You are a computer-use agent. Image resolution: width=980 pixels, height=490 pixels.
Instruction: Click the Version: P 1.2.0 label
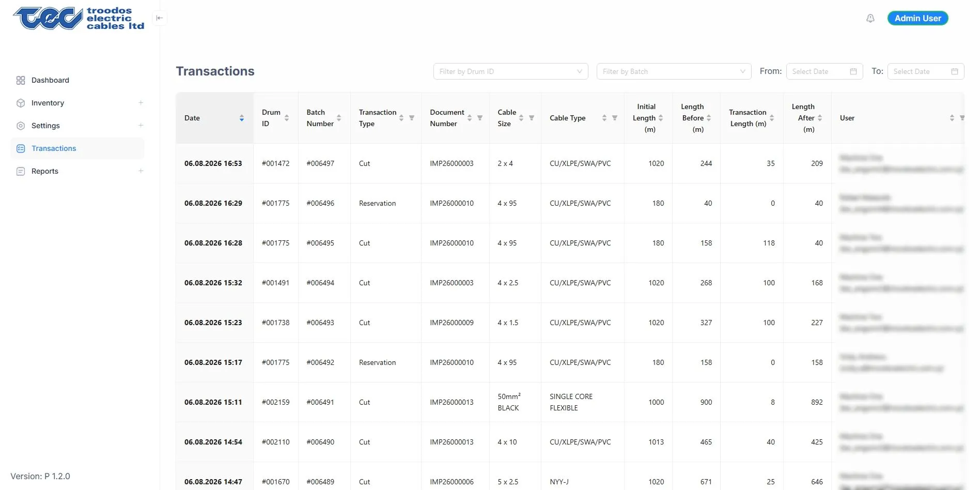pyautogui.click(x=40, y=476)
